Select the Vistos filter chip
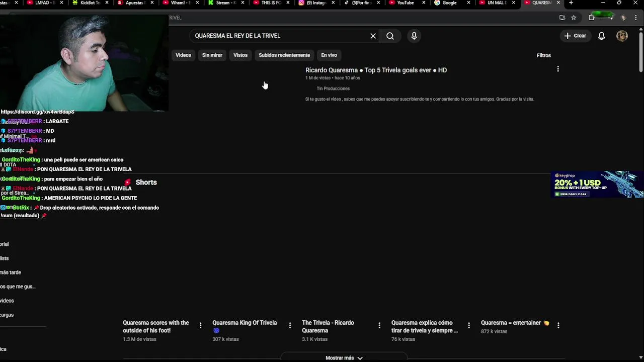Viewport: 644px width, 362px height. pyautogui.click(x=240, y=55)
